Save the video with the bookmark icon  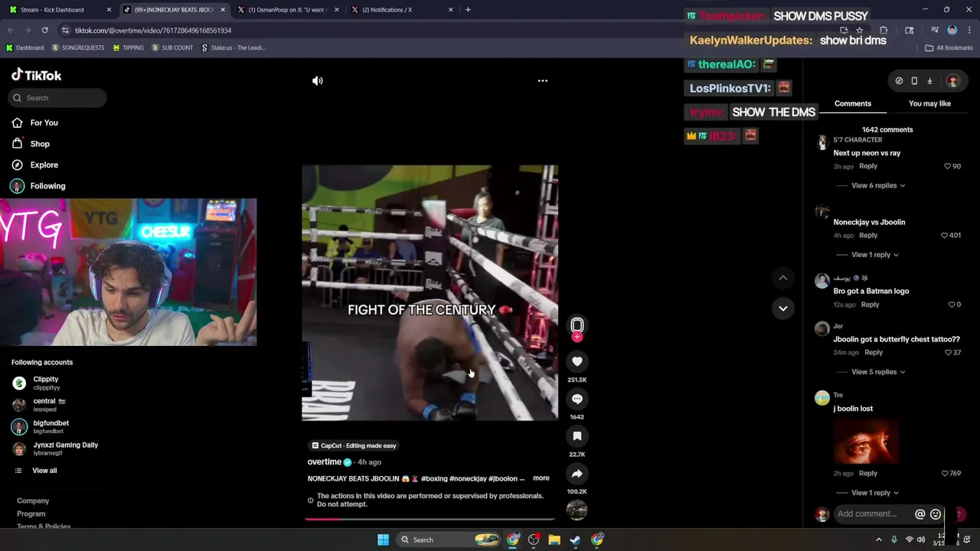click(x=577, y=436)
